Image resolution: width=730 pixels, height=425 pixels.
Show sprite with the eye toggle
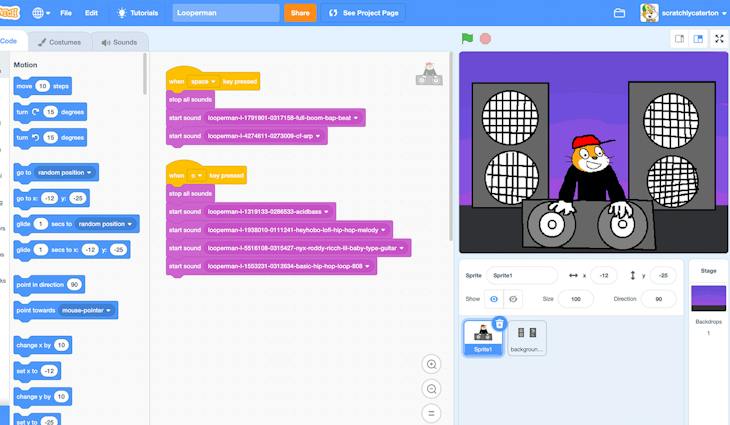coord(494,299)
